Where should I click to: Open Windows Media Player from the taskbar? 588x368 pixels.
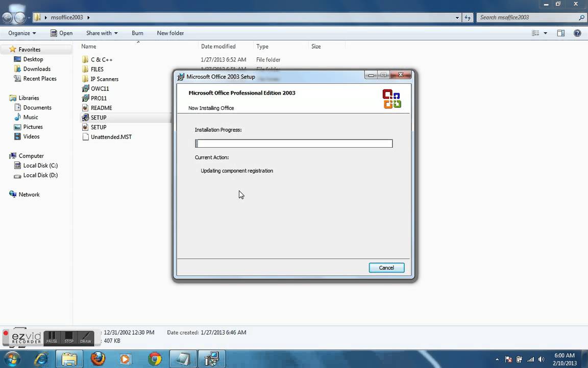pos(126,359)
